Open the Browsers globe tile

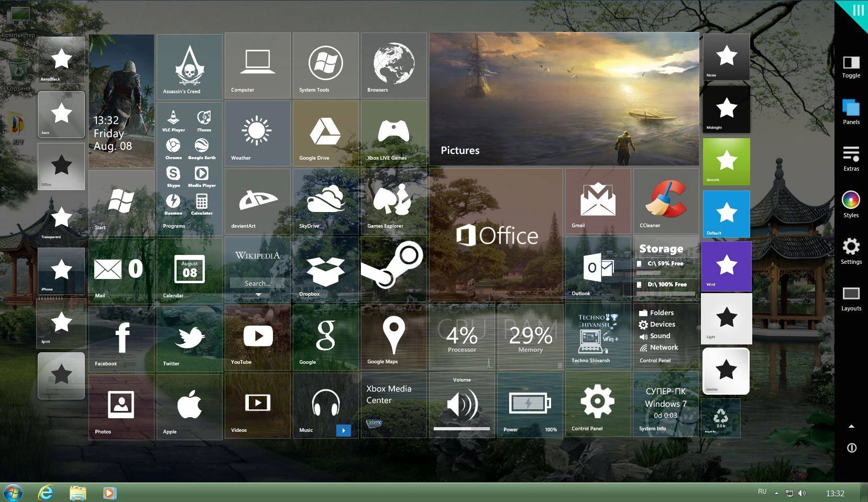(x=394, y=65)
